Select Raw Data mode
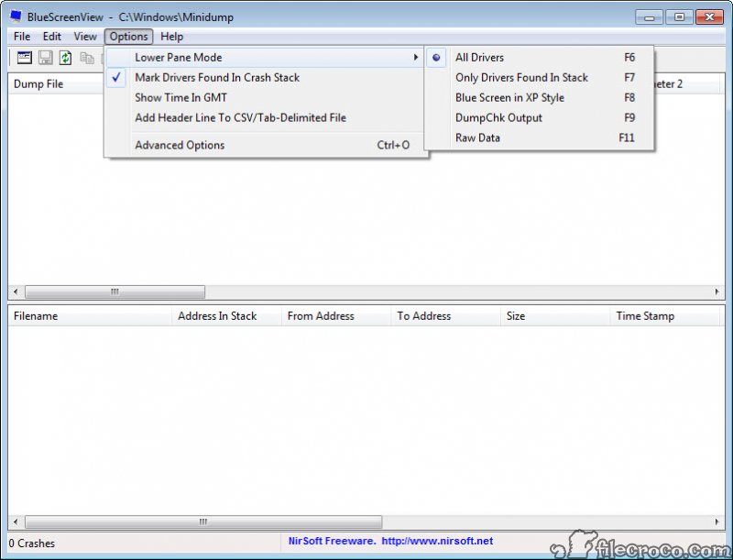 pyautogui.click(x=539, y=137)
